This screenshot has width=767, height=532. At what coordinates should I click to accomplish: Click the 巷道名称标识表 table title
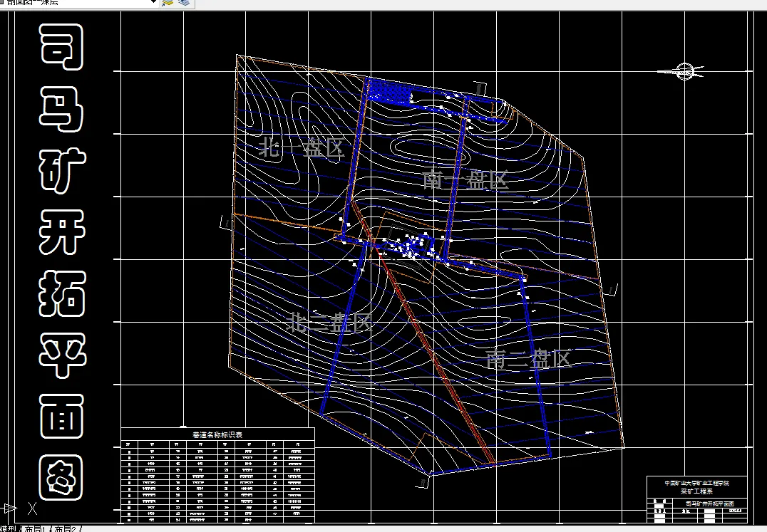pos(217,434)
